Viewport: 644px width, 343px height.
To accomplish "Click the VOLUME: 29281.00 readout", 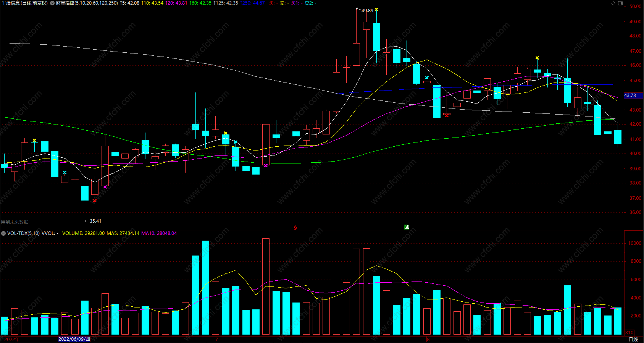I will pyautogui.click(x=83, y=233).
